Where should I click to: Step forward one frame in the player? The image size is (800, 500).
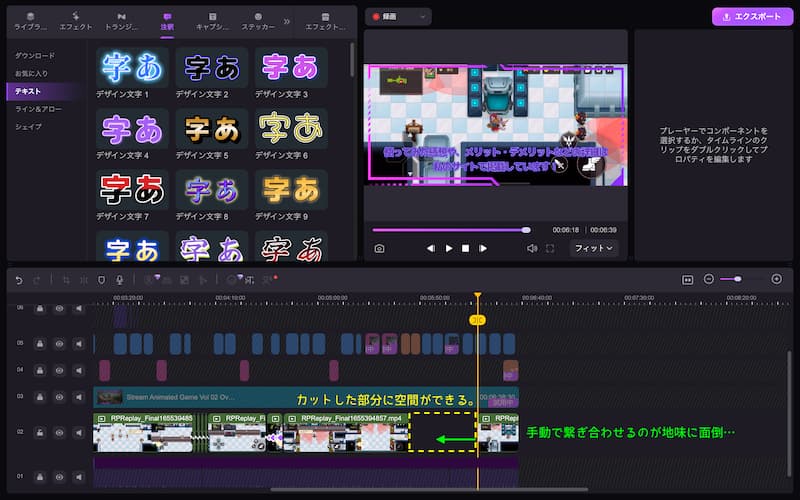click(x=483, y=248)
